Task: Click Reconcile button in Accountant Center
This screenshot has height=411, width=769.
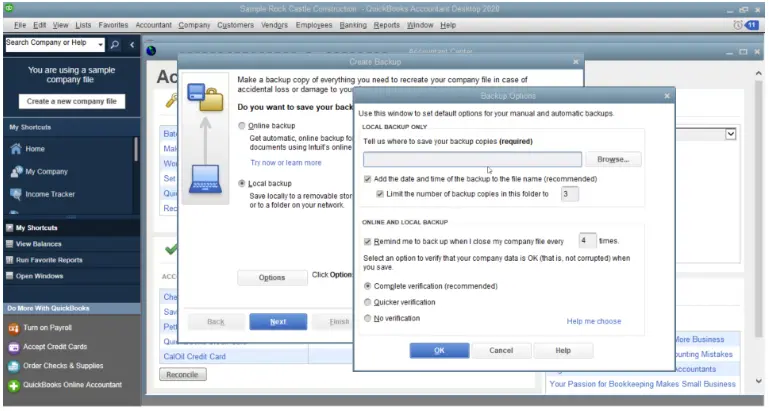Action: 182,375
